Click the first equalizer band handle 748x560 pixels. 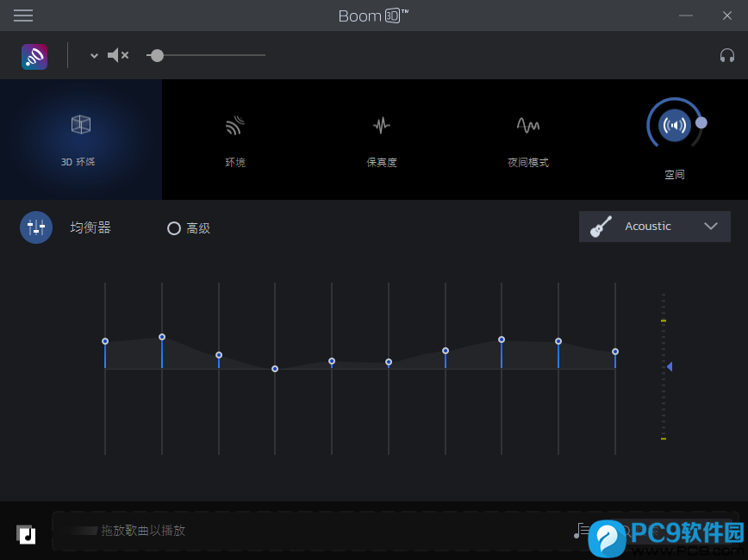[105, 341]
